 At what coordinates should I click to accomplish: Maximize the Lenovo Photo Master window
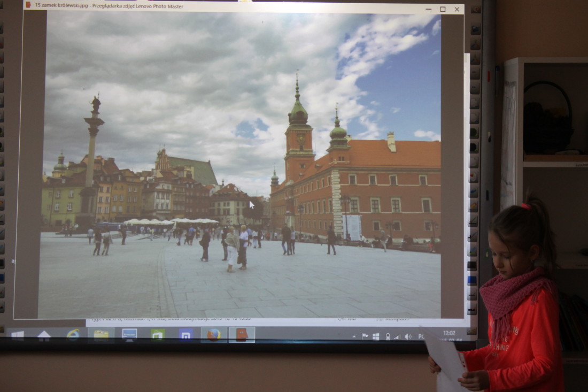tap(443, 9)
